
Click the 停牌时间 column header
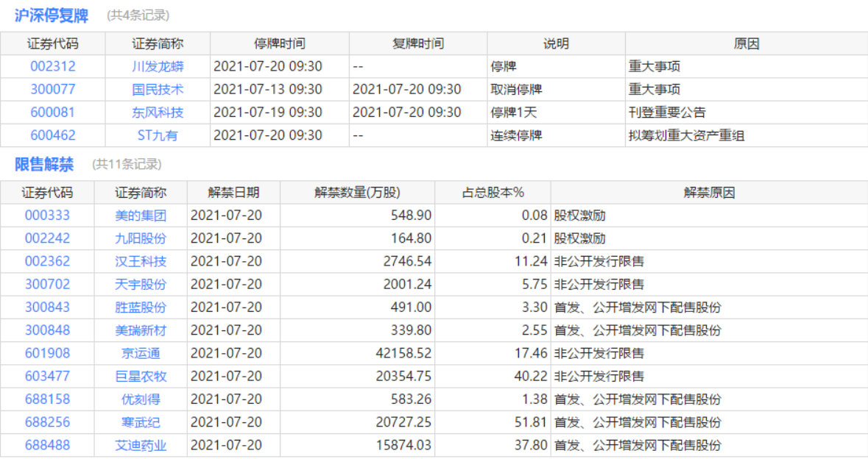pyautogui.click(x=279, y=43)
